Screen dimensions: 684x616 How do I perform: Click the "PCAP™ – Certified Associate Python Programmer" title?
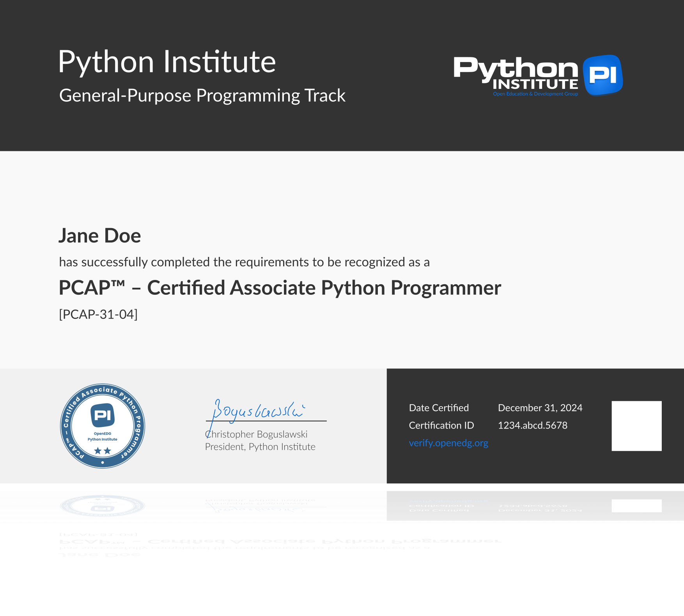click(x=280, y=288)
